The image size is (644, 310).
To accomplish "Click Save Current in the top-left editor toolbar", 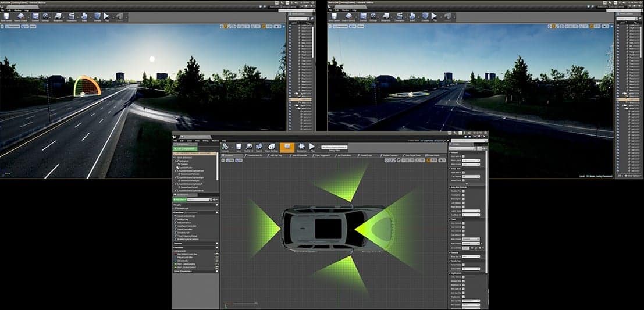I will 6,17.
